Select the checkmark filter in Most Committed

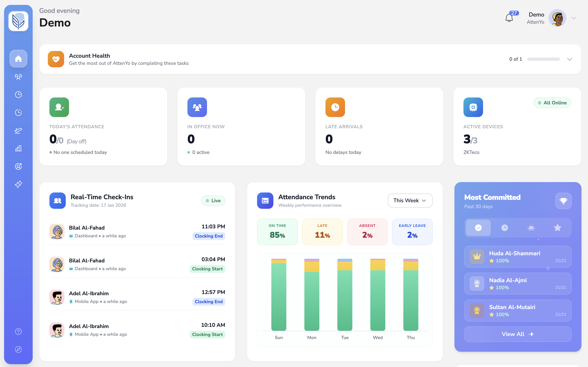click(478, 228)
